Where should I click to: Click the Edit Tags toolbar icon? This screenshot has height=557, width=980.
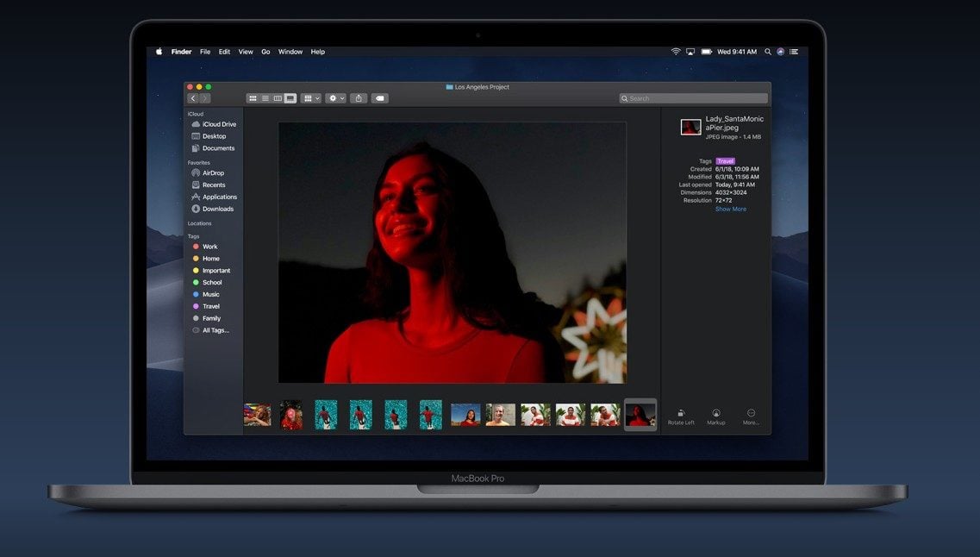379,98
